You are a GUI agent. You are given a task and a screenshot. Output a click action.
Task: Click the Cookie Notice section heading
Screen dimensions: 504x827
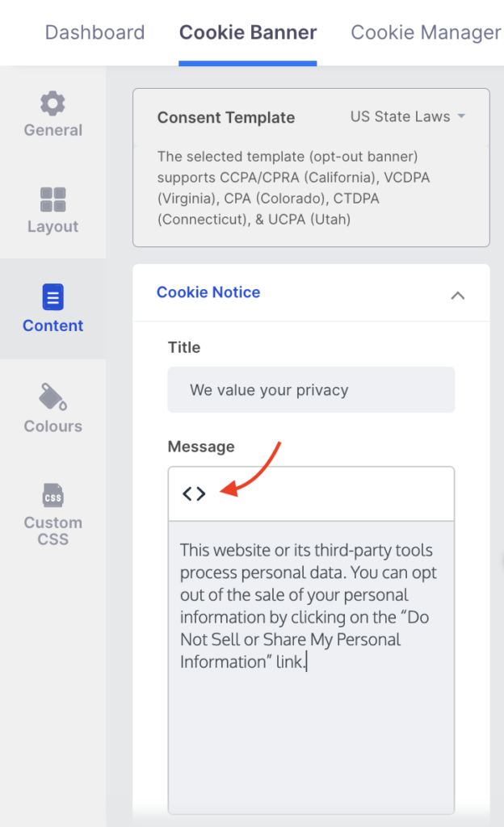tap(208, 292)
